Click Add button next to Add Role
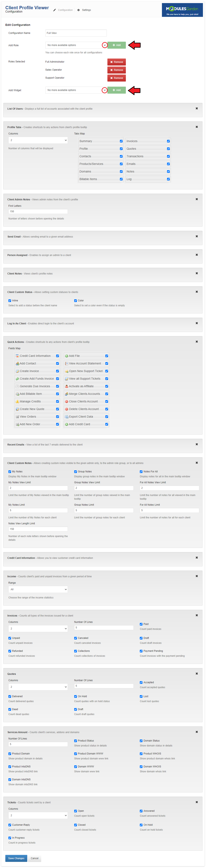Image resolution: width=206 pixels, height=868 pixels. coord(116,45)
